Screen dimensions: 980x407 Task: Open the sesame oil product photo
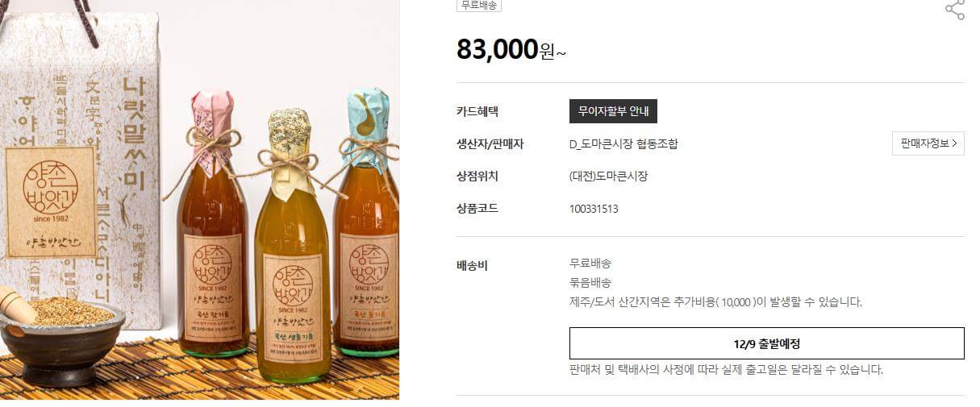[x=199, y=200]
